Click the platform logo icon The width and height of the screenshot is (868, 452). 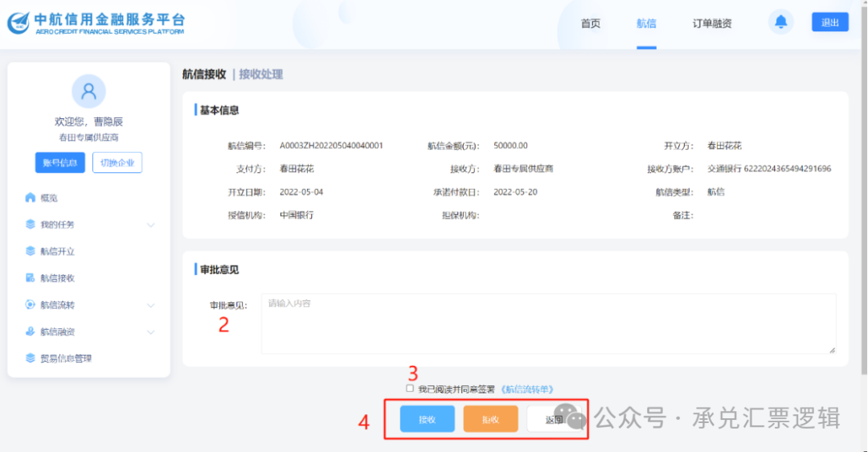pos(18,23)
